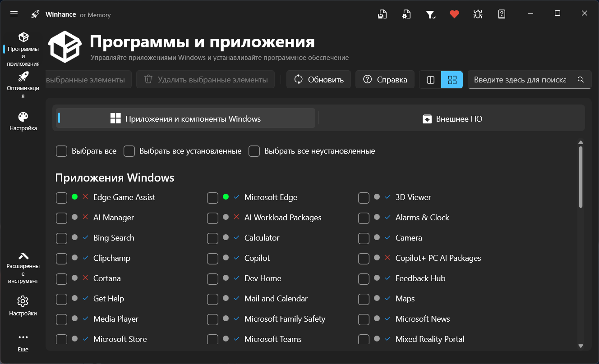Open the Приложения и компоненты Windows tab
This screenshot has width=599, height=364.
(185, 118)
